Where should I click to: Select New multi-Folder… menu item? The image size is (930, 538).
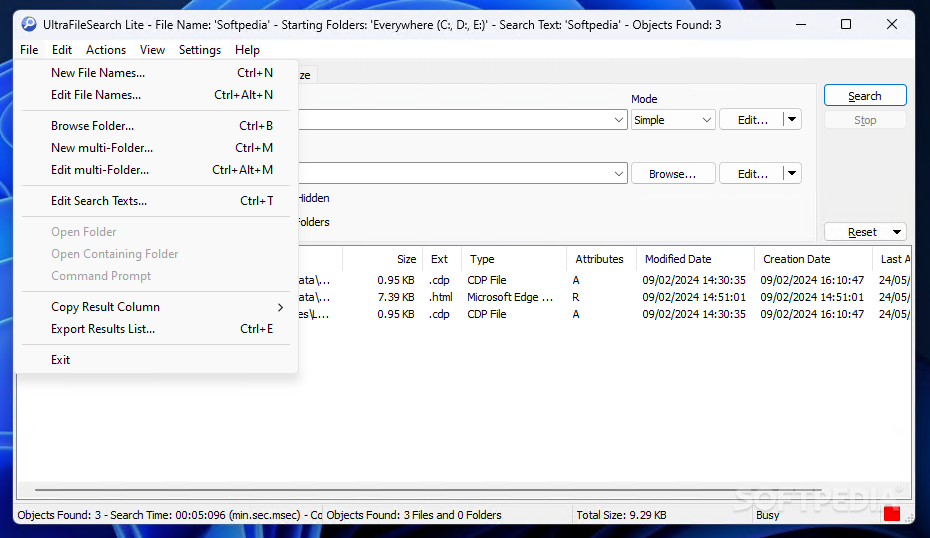[156, 148]
